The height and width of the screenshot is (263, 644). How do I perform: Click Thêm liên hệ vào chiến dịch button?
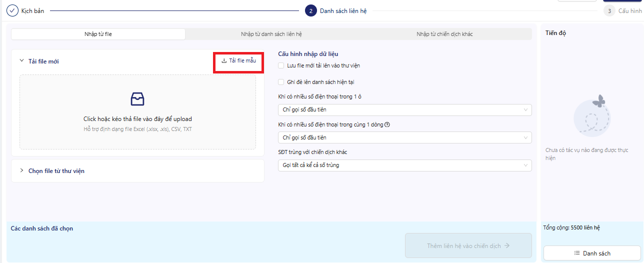[468, 245]
